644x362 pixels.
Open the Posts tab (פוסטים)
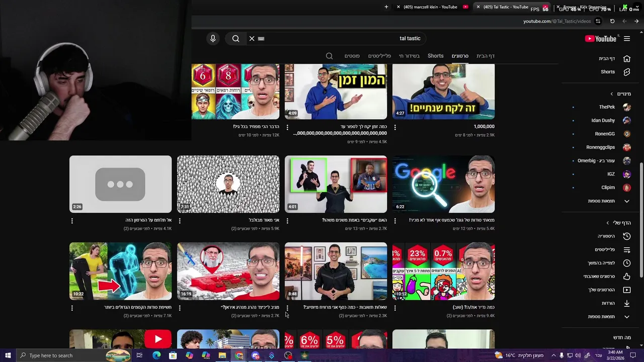coord(352,56)
